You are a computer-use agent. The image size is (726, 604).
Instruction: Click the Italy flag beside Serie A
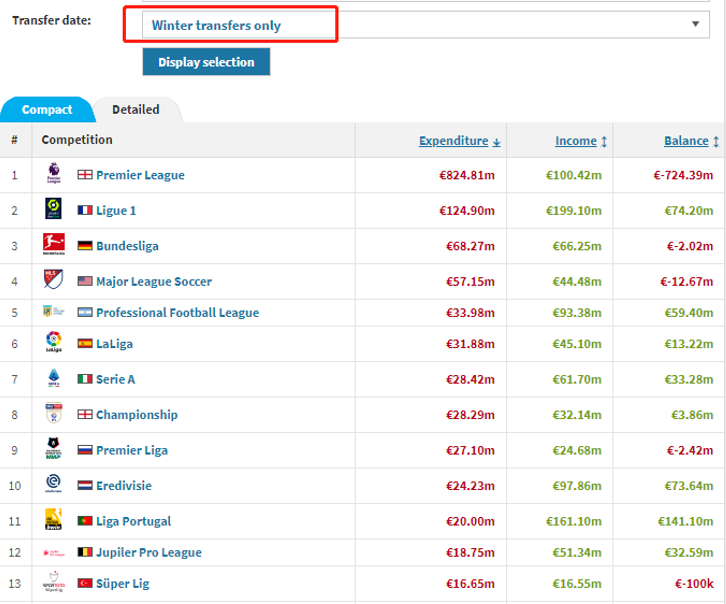(x=85, y=379)
